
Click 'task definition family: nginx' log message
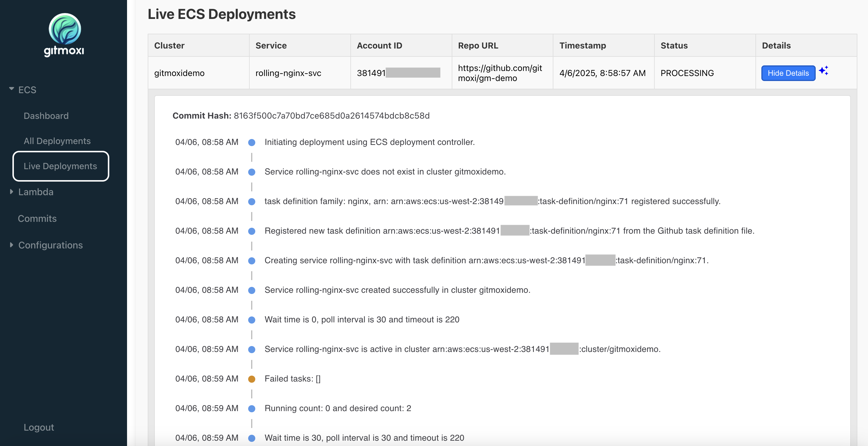[492, 201]
